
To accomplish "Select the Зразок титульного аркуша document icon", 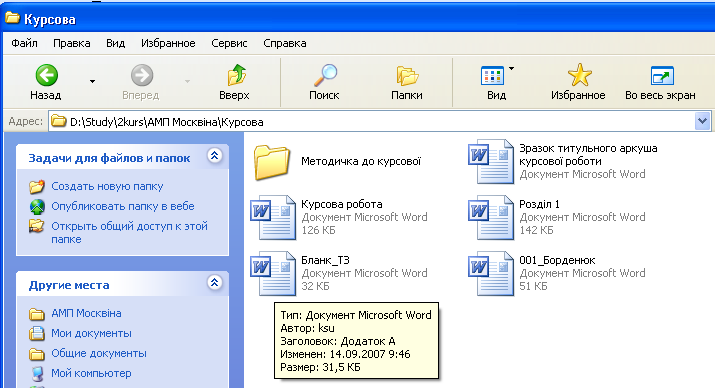I will (x=491, y=161).
